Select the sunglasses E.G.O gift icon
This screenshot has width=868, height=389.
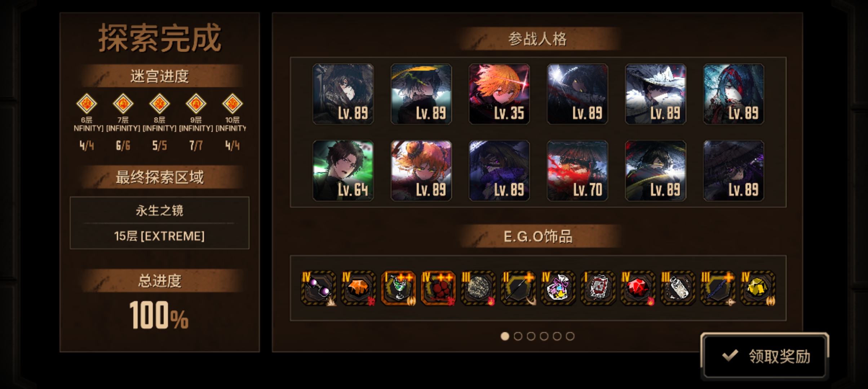(319, 289)
